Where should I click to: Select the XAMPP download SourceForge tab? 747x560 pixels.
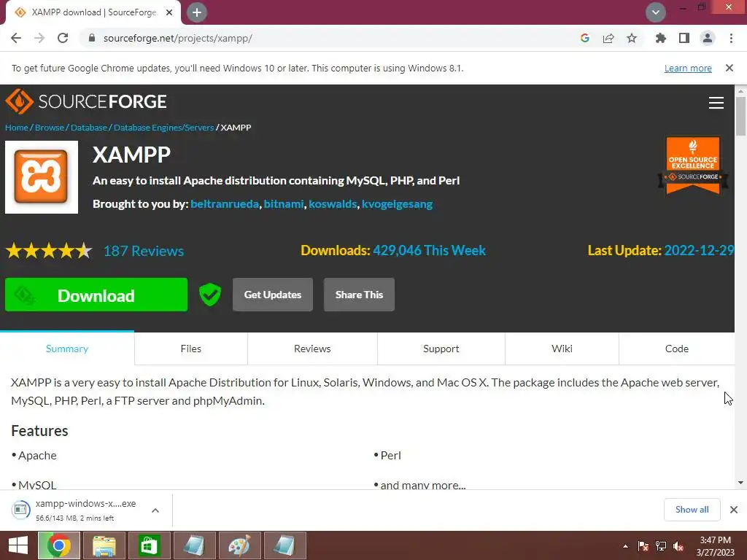tap(93, 12)
